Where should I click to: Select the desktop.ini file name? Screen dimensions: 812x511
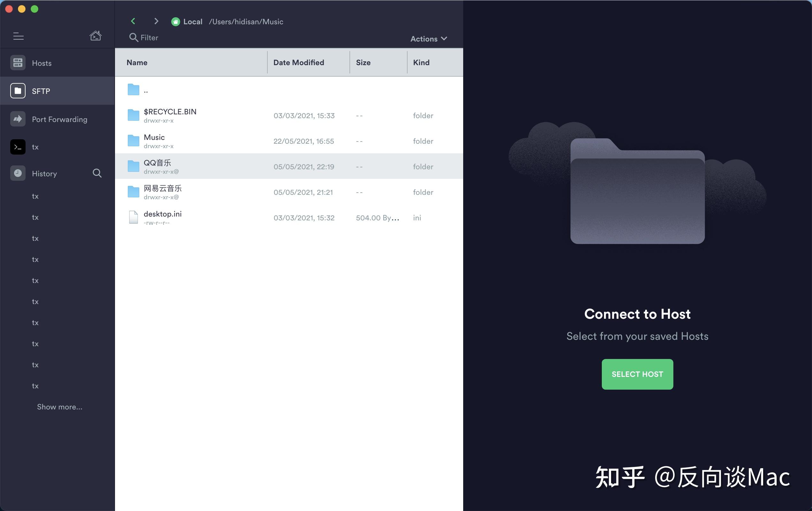coord(163,214)
